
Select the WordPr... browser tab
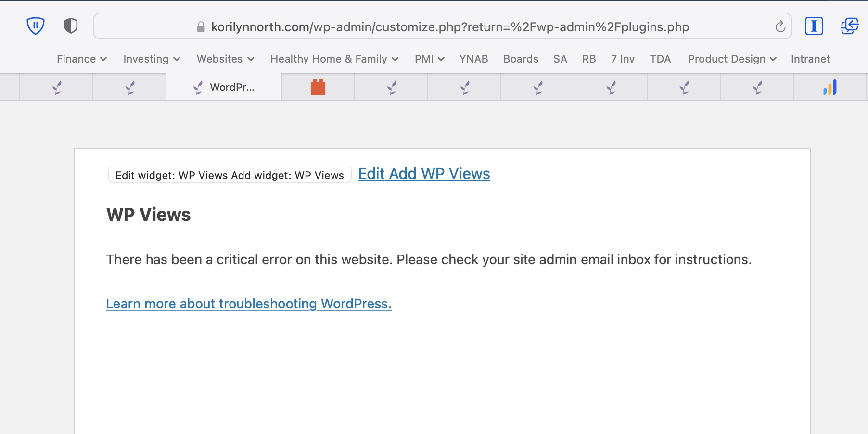click(x=224, y=87)
